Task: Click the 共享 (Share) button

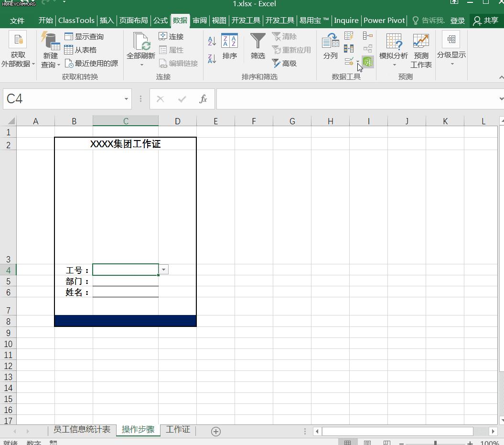Action: point(486,21)
